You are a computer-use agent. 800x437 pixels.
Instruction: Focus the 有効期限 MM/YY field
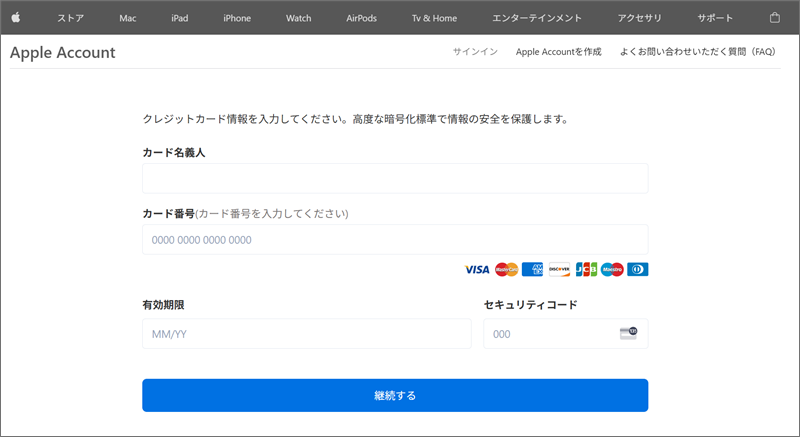pos(307,334)
